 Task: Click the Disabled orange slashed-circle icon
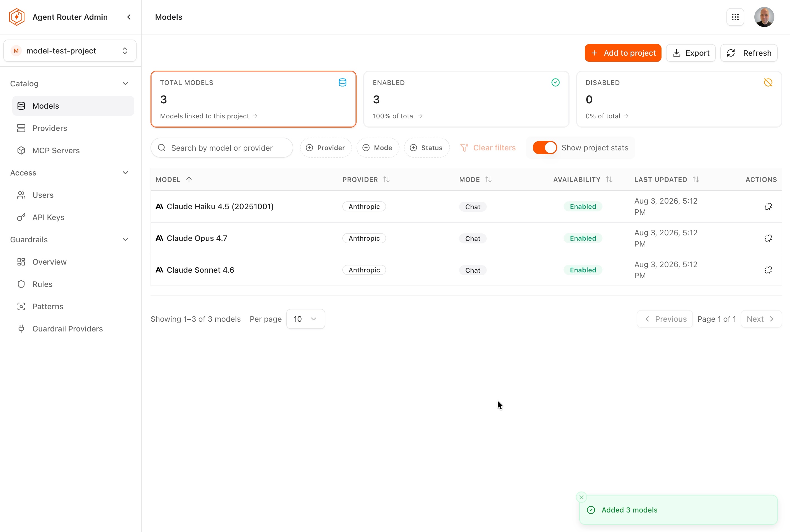point(768,82)
